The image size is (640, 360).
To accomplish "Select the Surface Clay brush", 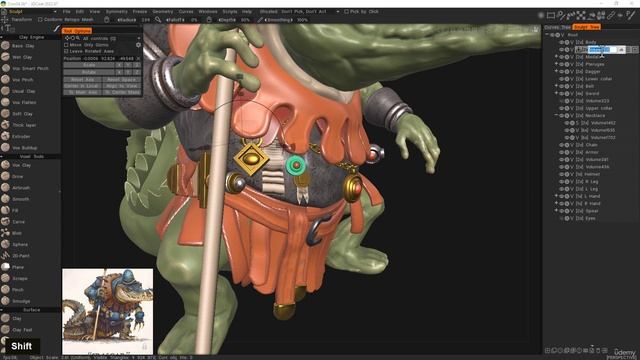I will click(16, 318).
